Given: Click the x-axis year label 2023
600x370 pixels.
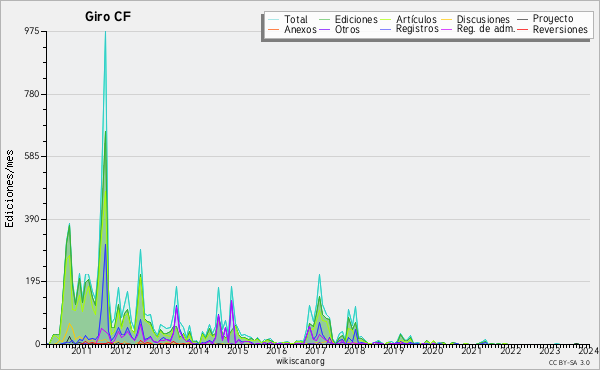Looking at the screenshot, I should coord(550,350).
